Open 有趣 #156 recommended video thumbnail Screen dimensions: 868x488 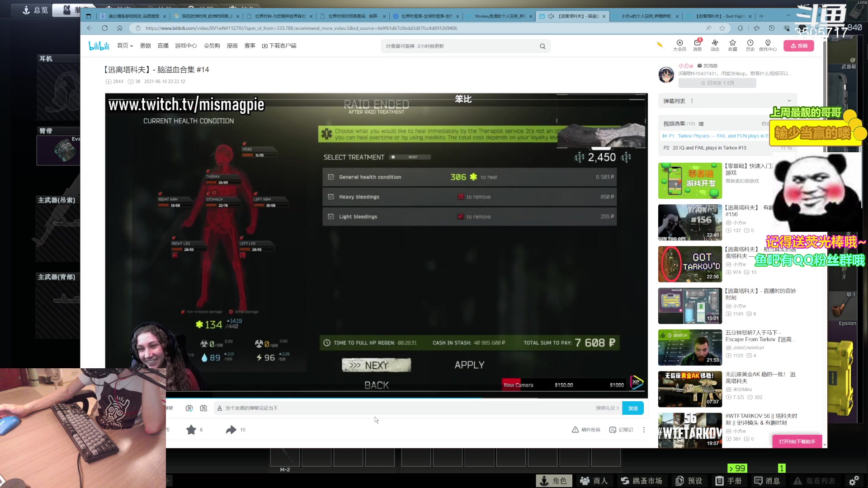[690, 222]
